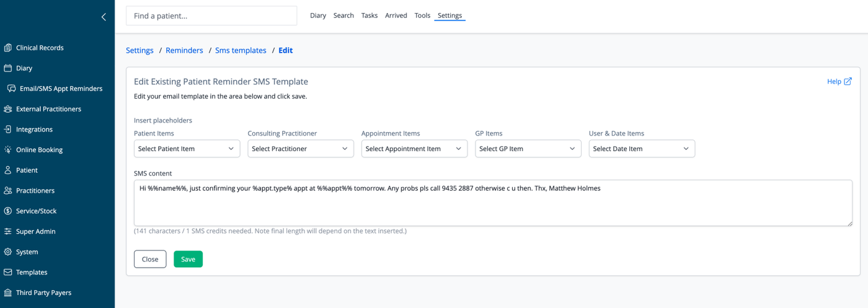Open the Tasks top menu
Screen dimensions: 868x308
click(370, 15)
